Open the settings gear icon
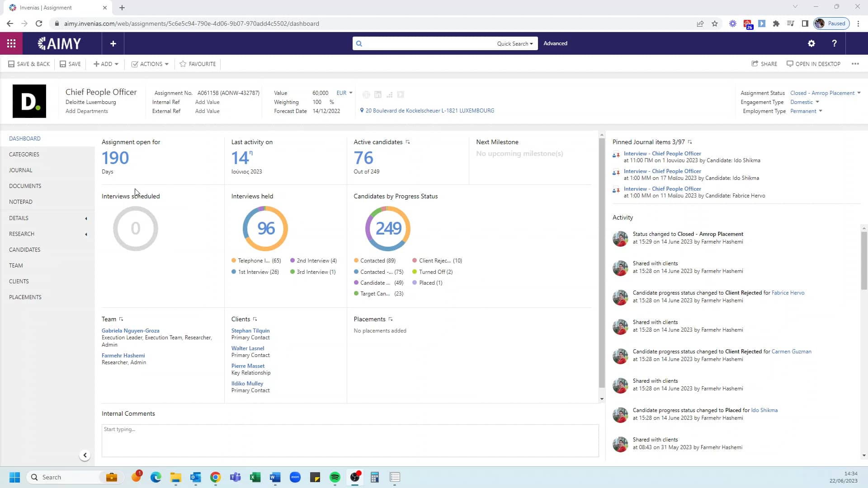The width and height of the screenshot is (868, 488). 811,43
